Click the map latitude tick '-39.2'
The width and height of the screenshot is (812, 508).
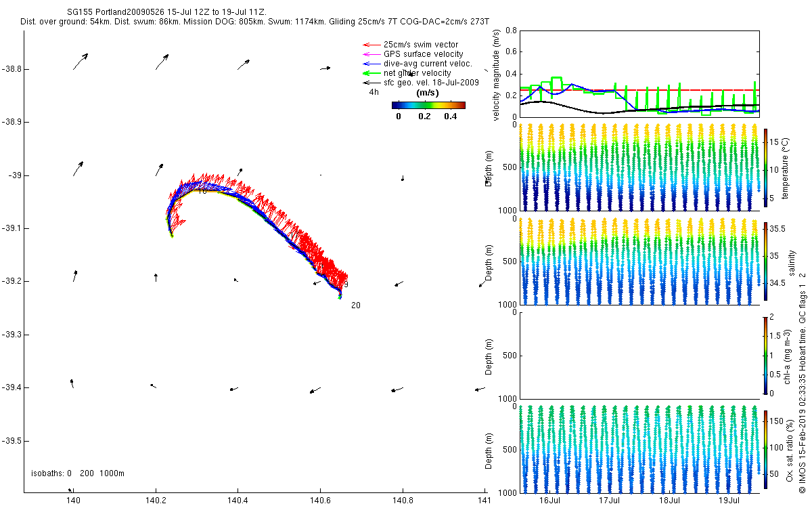(11, 281)
